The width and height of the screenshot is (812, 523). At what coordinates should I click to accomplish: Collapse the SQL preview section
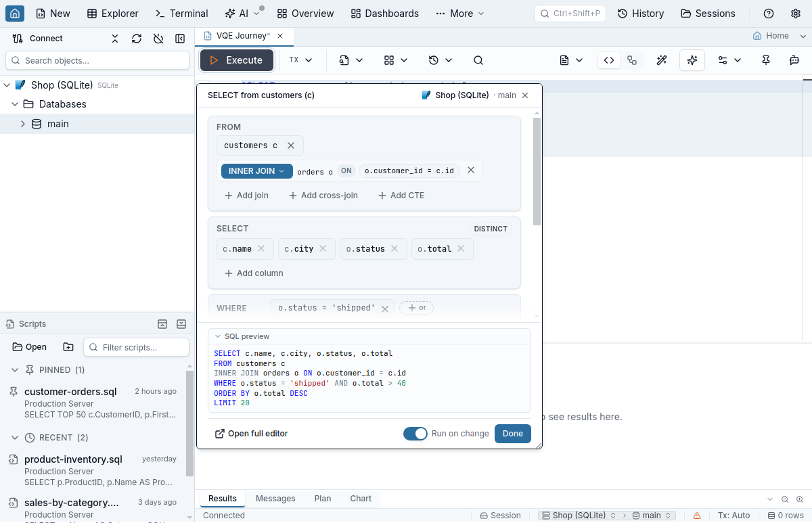pos(218,336)
